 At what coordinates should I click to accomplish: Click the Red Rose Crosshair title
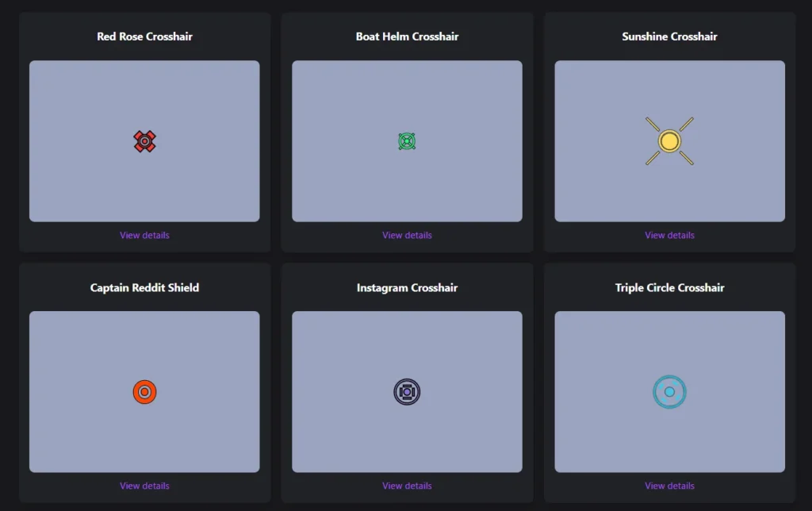click(x=144, y=36)
